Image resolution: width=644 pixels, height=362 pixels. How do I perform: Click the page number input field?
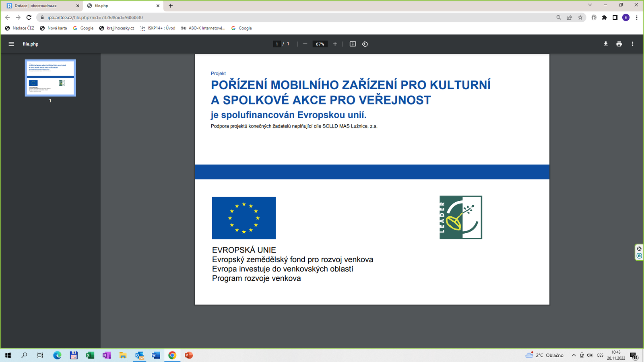(277, 44)
